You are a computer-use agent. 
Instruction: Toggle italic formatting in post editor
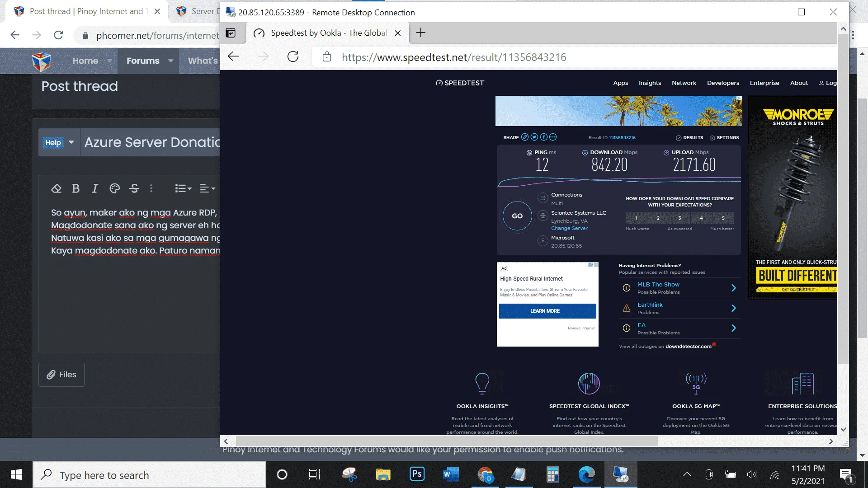click(95, 188)
